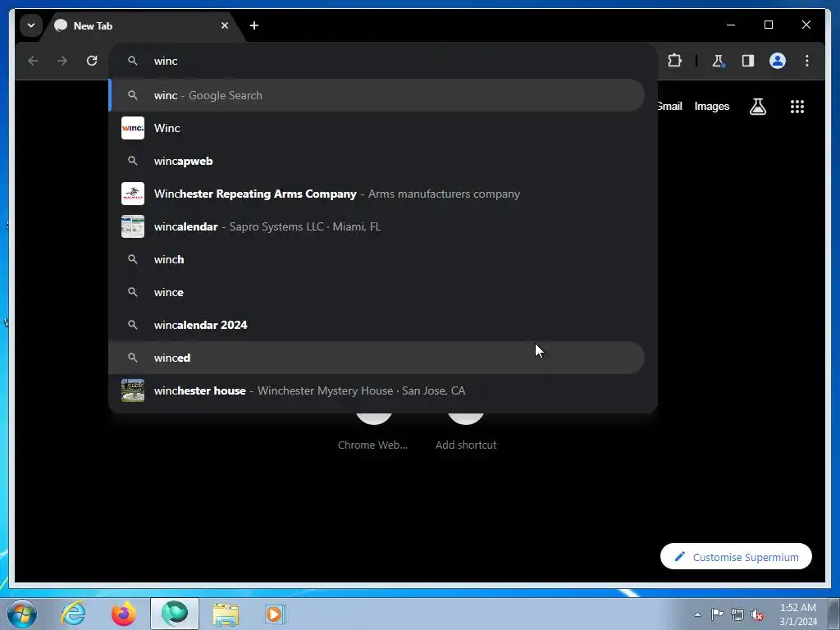
Task: Open the tab search dropdown arrow
Action: [31, 25]
